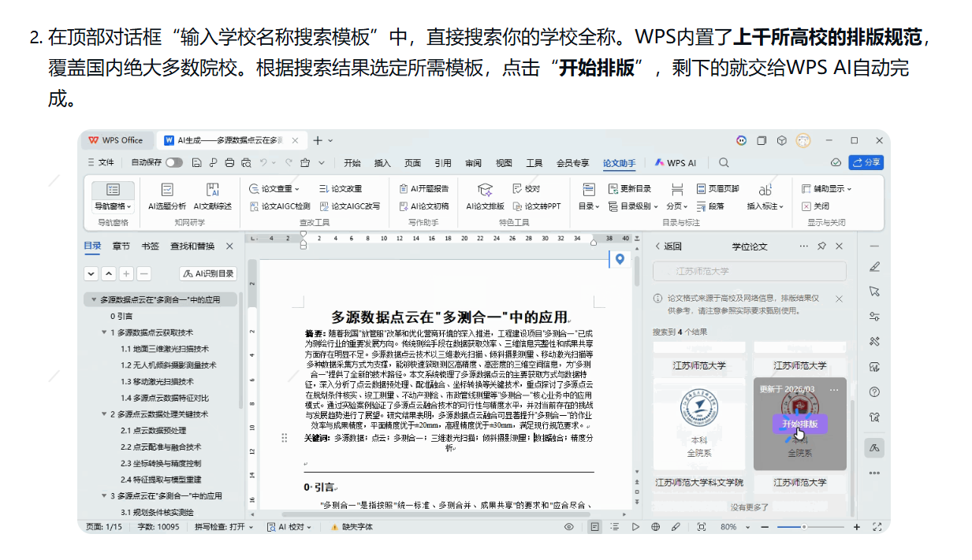The image size is (972, 560).
Task: Click the school name search field
Action: 750,271
